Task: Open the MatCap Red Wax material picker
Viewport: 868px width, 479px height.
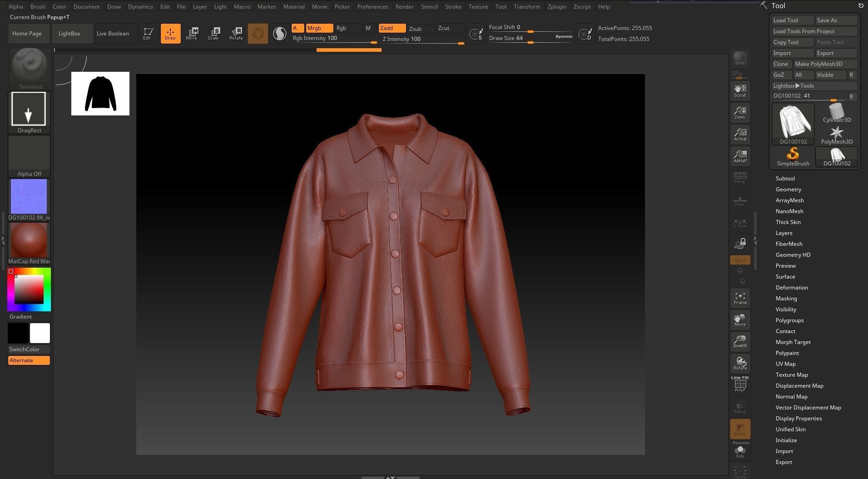Action: [29, 243]
